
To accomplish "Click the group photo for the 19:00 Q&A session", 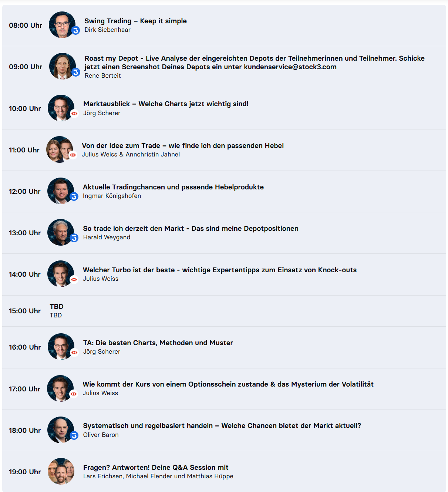I will (x=61, y=471).
